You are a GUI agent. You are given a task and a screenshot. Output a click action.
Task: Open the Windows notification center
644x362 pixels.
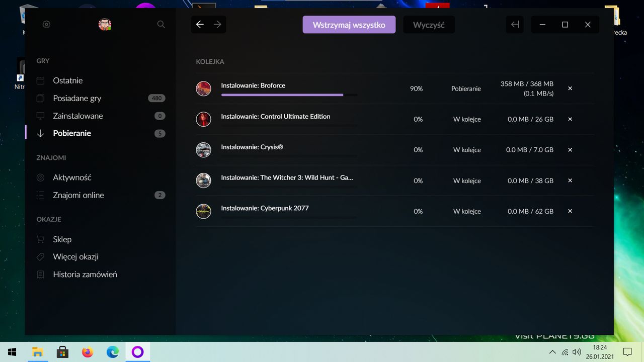(627, 352)
